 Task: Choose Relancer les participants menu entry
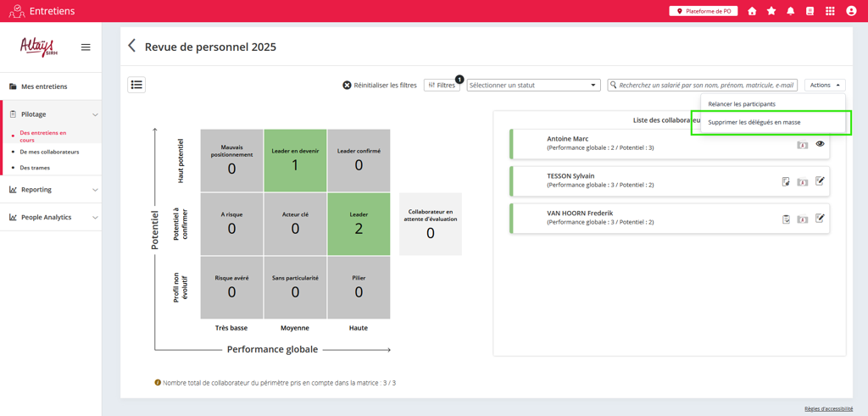742,104
